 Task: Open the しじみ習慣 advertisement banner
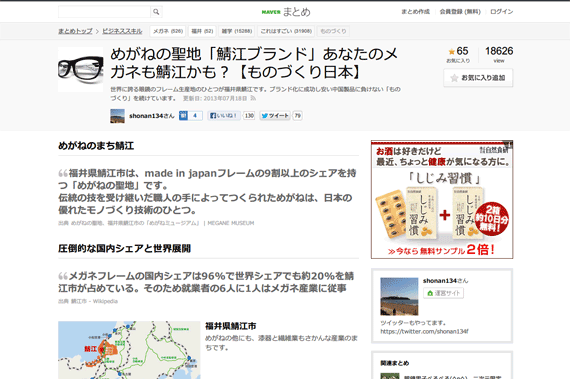point(442,199)
